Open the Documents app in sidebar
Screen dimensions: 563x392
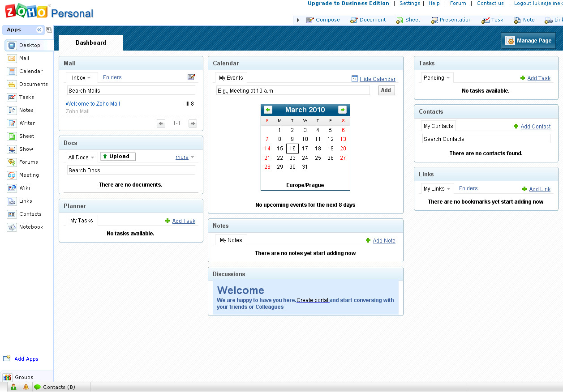[27, 84]
